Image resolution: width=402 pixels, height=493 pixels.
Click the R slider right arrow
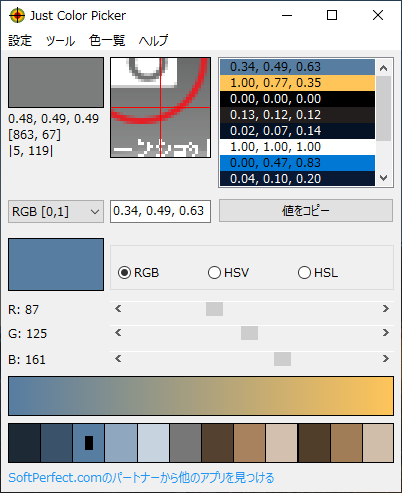[386, 309]
